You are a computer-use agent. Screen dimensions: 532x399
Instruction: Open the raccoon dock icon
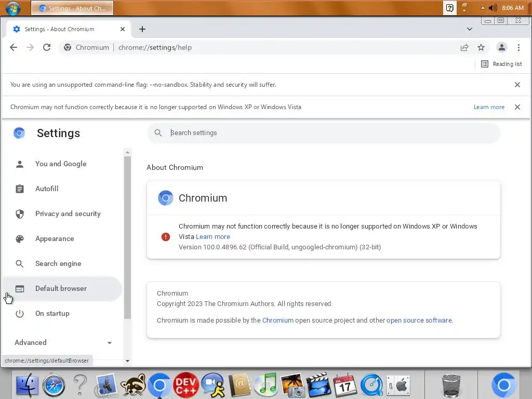pyautogui.click(x=133, y=385)
